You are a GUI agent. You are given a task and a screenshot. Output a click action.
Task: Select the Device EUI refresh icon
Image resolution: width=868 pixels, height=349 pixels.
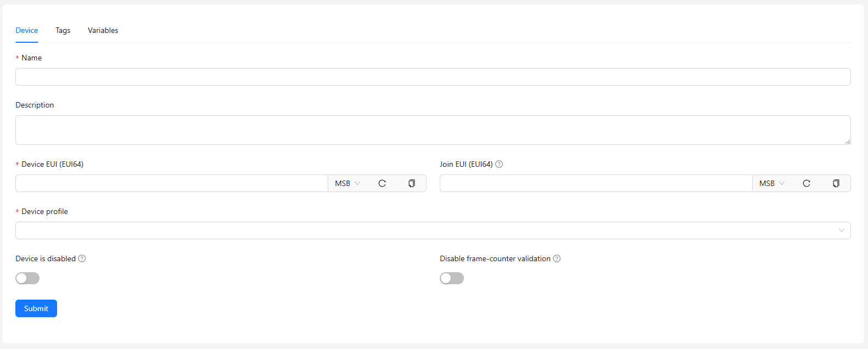[x=382, y=183]
